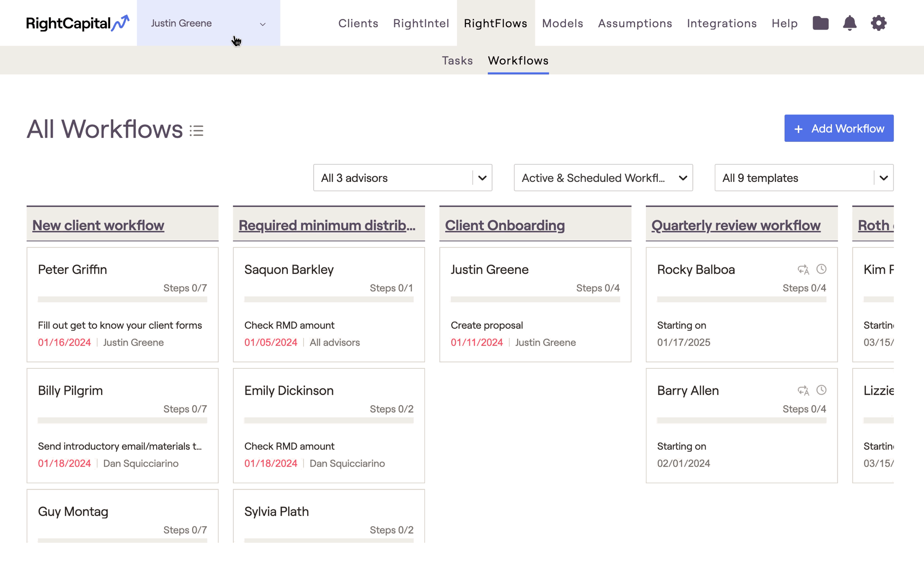
Task: Click Saquon Barkley's progress bar
Action: coord(329,300)
